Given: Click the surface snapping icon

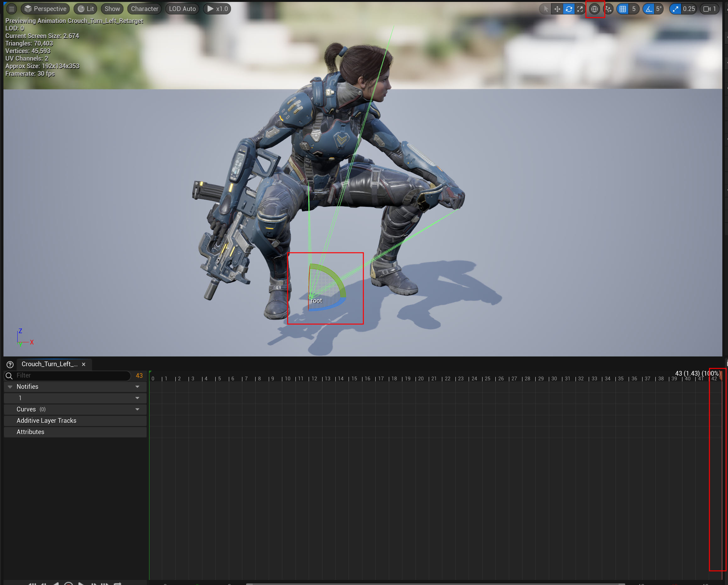Looking at the screenshot, I should click(609, 9).
